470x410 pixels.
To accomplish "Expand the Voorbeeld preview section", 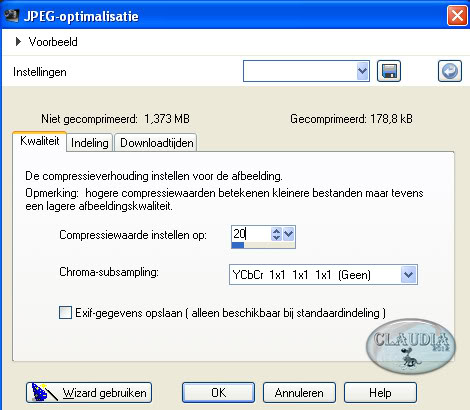I will point(19,42).
